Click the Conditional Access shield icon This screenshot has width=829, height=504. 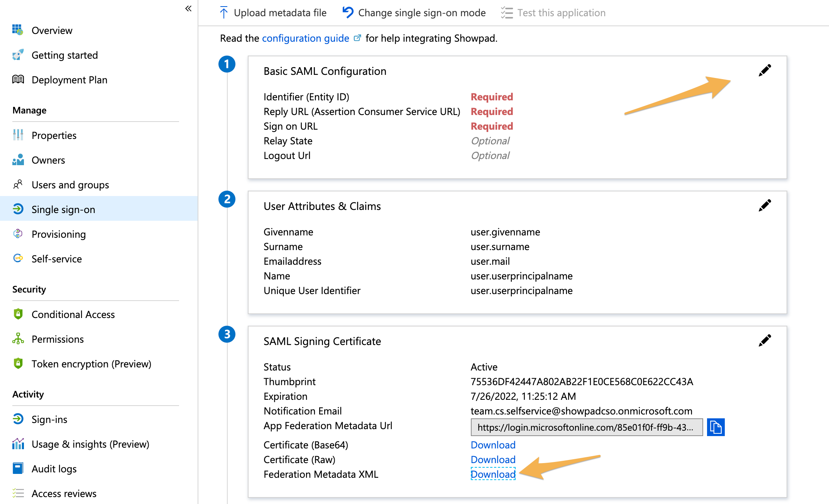click(18, 314)
